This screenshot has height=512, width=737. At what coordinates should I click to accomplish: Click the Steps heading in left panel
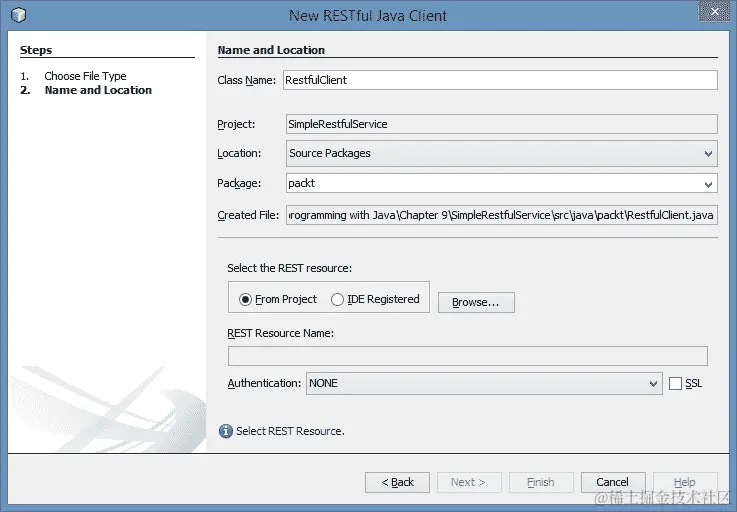(36, 50)
